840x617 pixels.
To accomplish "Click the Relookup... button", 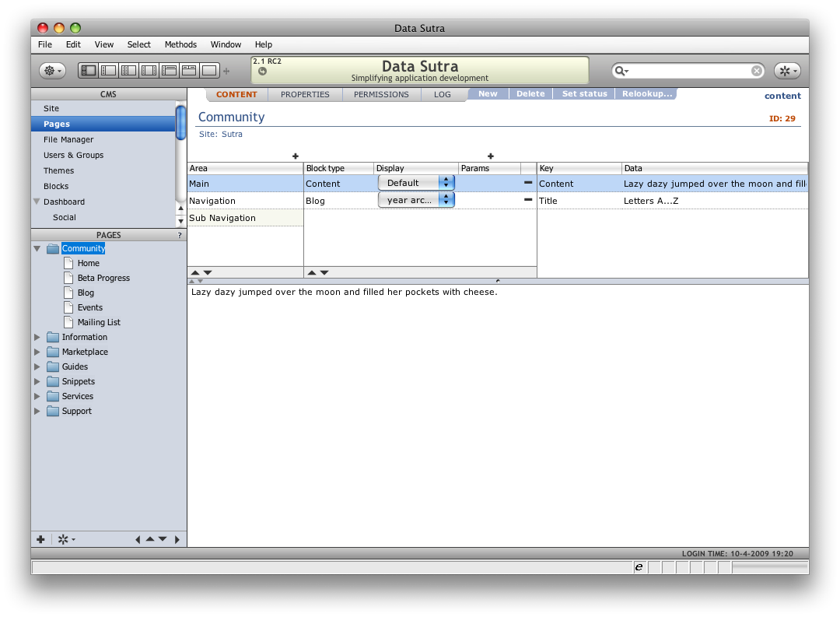I will pyautogui.click(x=646, y=94).
